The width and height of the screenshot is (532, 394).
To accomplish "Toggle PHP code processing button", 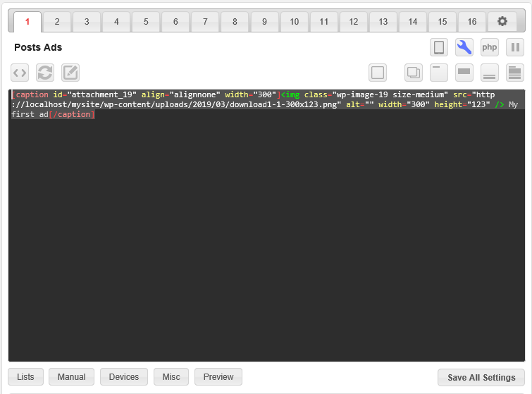I will [x=490, y=48].
